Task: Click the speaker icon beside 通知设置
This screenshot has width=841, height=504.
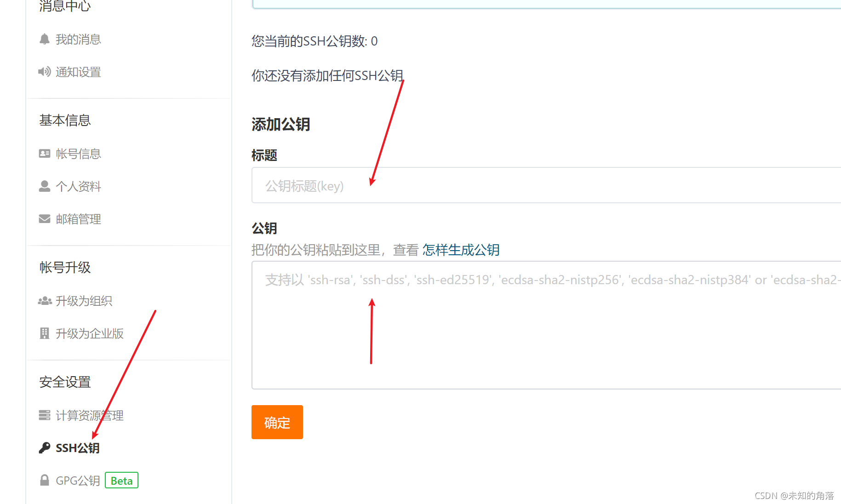Action: [x=45, y=72]
